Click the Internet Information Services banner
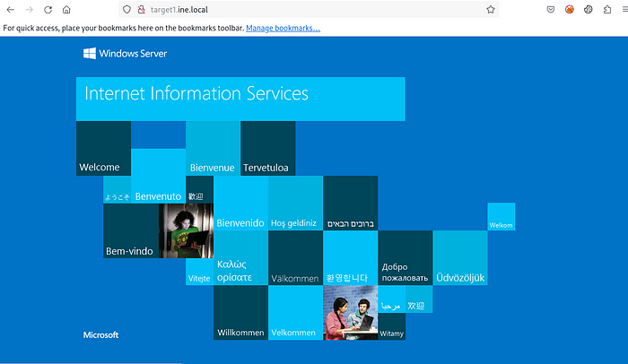This screenshot has height=364, width=628. (240, 99)
